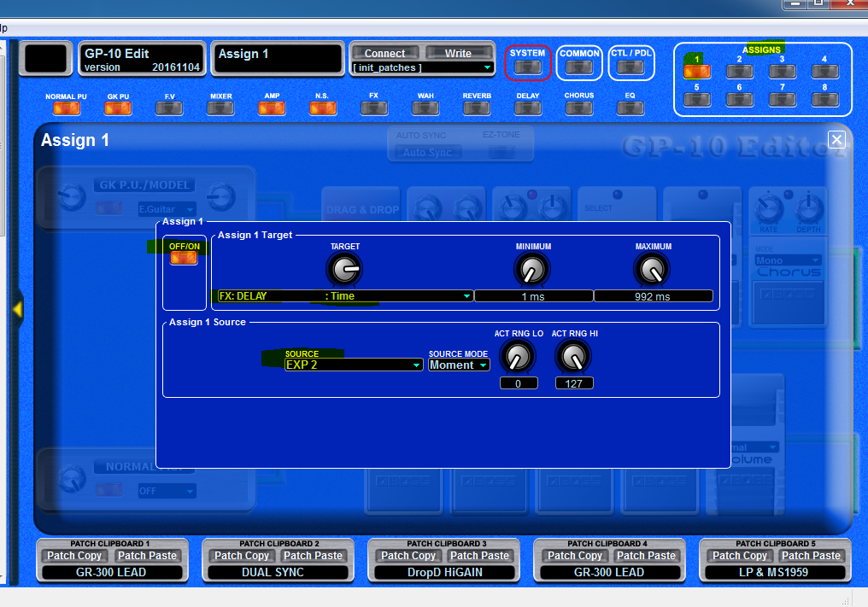The height and width of the screenshot is (607, 868).
Task: Click Patch Copy in Patch Clipboard 5
Action: tap(740, 556)
